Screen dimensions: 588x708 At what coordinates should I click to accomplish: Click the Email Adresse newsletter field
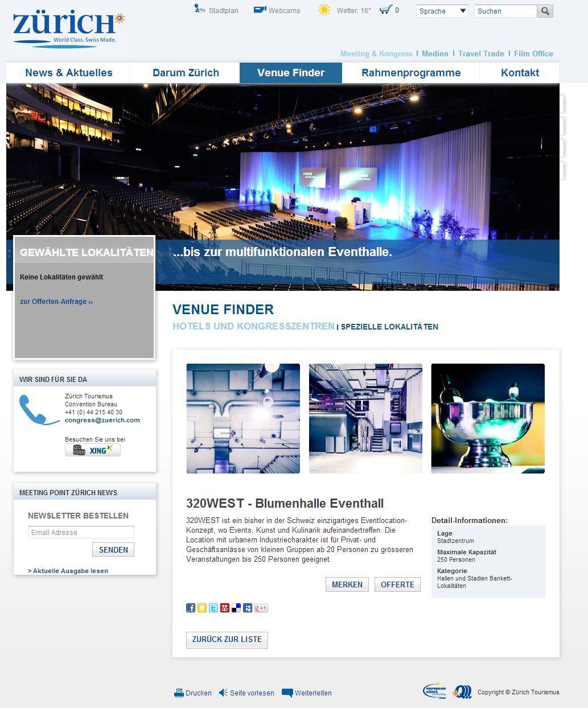(x=81, y=532)
